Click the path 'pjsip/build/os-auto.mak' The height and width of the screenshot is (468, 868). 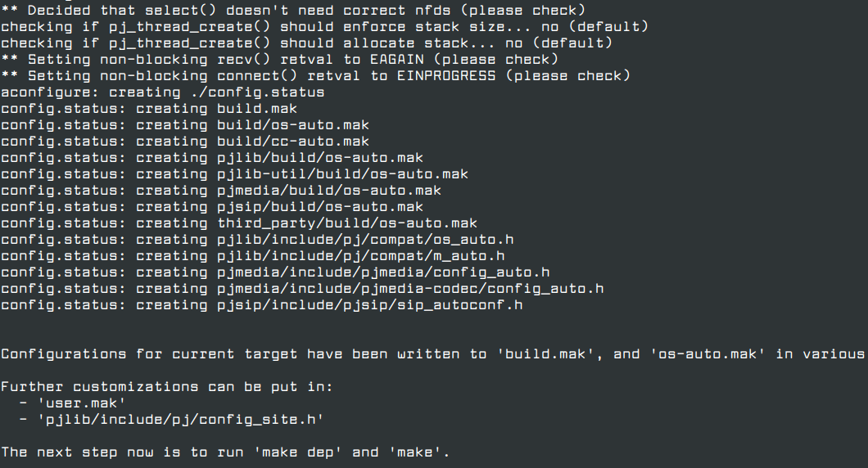[320, 206]
